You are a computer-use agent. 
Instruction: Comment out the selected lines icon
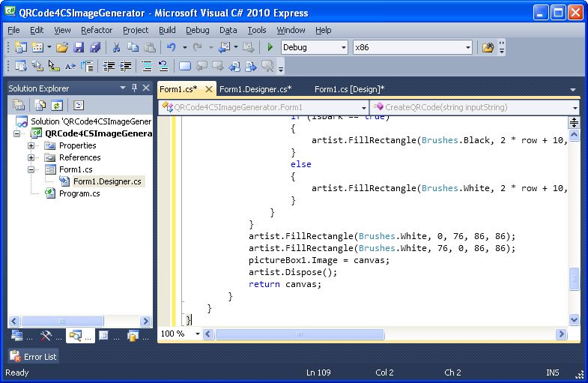coord(146,66)
